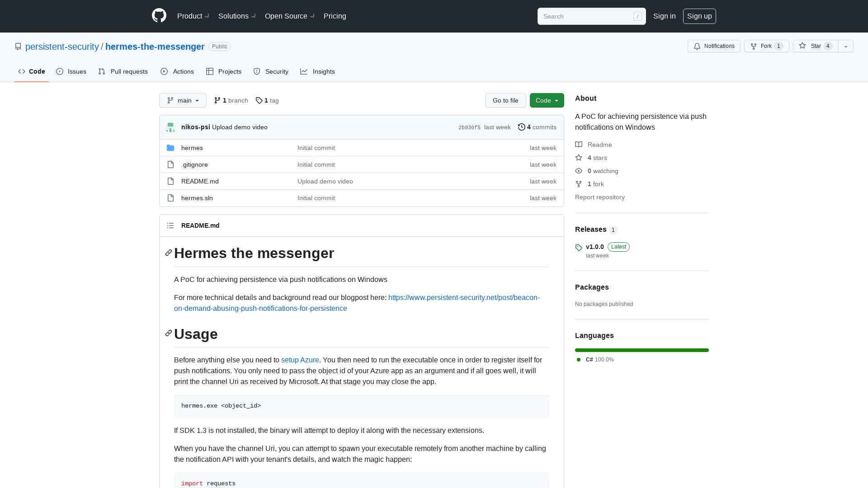
Task: Open the fork icon in About section
Action: pos(579,184)
